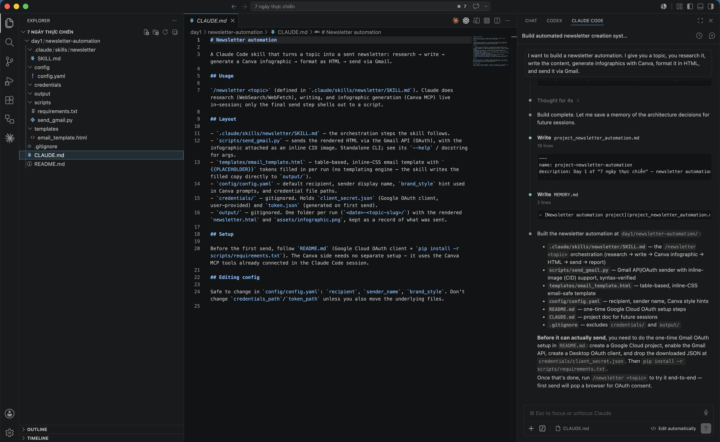Open the Claude Code sidebar icon
Image resolution: width=720 pixels, height=442 pixels.
pos(9,138)
